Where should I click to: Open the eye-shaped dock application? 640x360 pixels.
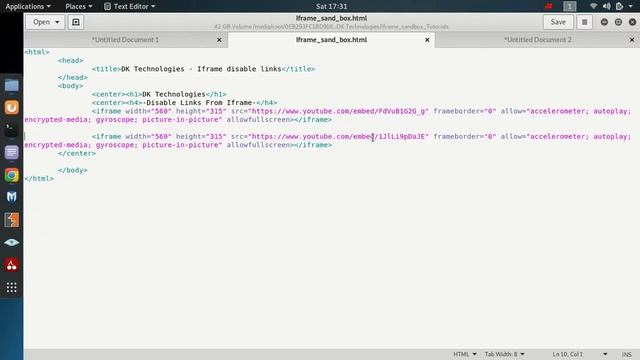[11, 242]
